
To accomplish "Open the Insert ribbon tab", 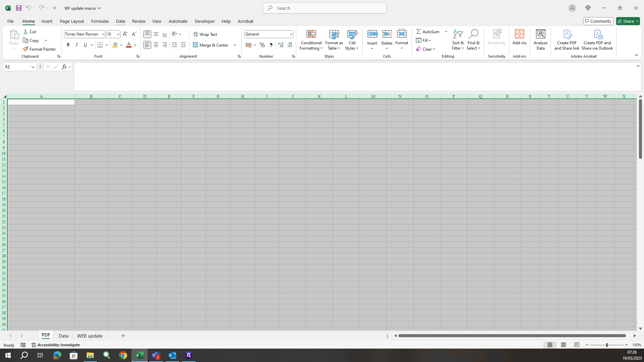I will (x=47, y=21).
